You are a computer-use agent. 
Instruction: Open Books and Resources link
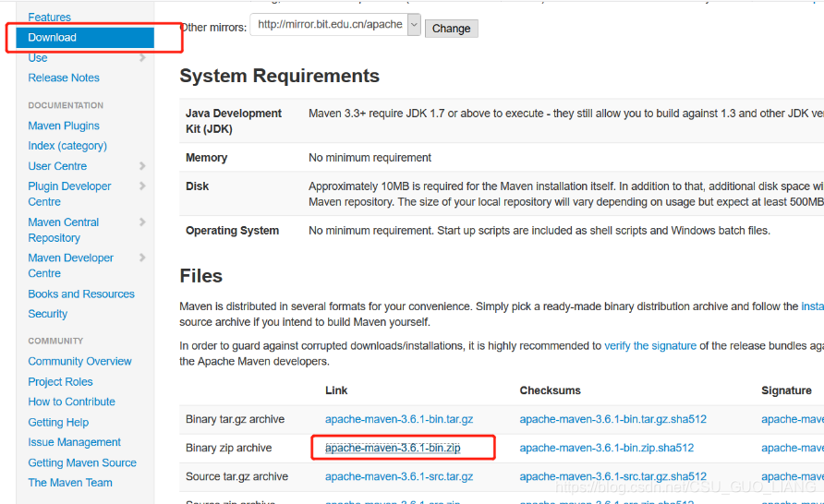pyautogui.click(x=81, y=294)
